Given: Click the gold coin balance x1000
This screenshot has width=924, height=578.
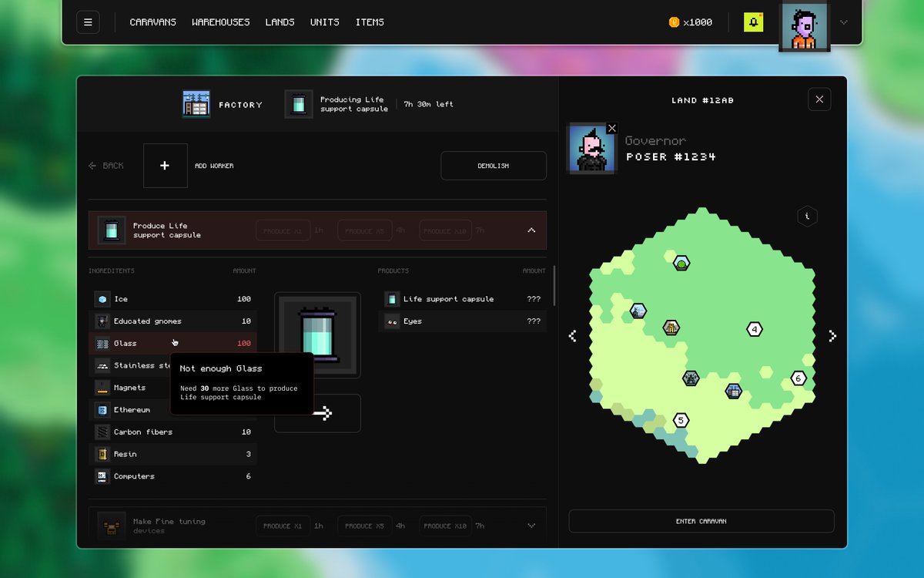Looking at the screenshot, I should tap(690, 22).
